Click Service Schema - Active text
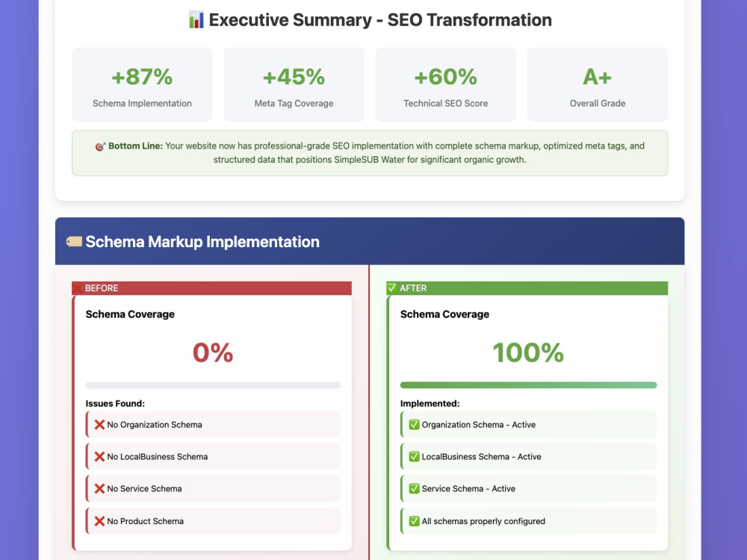Viewport: 747px width, 560px height. [x=468, y=488]
